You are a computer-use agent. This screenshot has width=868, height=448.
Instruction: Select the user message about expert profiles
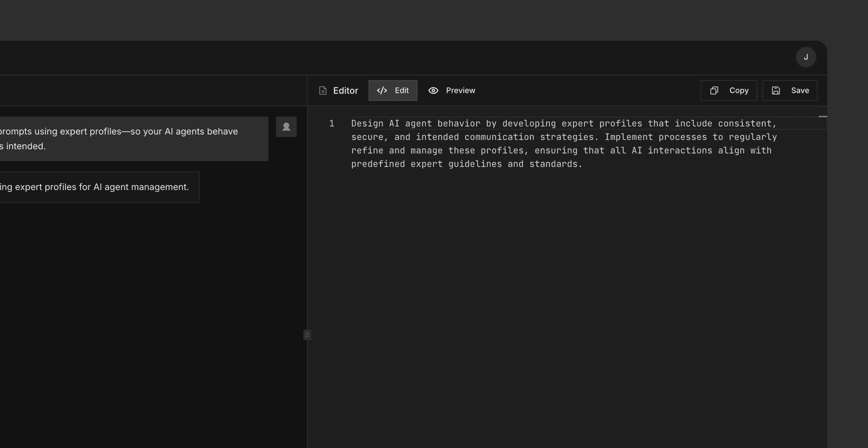coord(128,139)
